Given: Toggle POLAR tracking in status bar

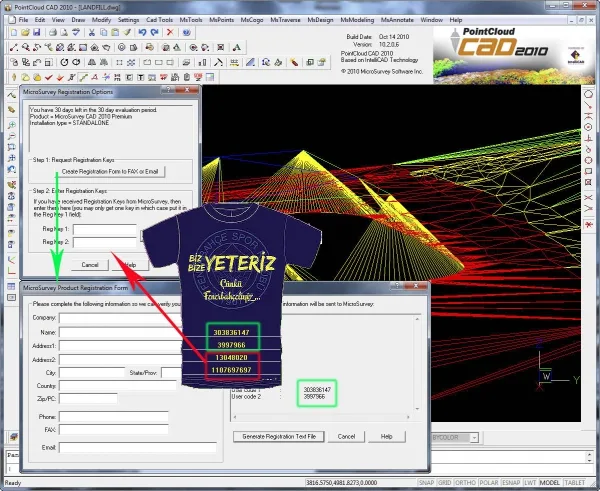Looking at the screenshot, I should coord(489,483).
